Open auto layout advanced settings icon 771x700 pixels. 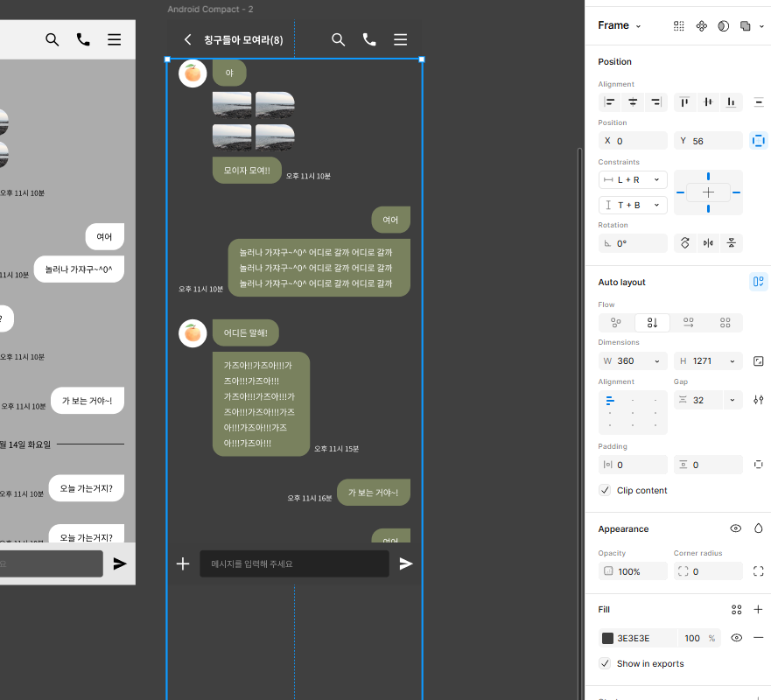coord(759,400)
